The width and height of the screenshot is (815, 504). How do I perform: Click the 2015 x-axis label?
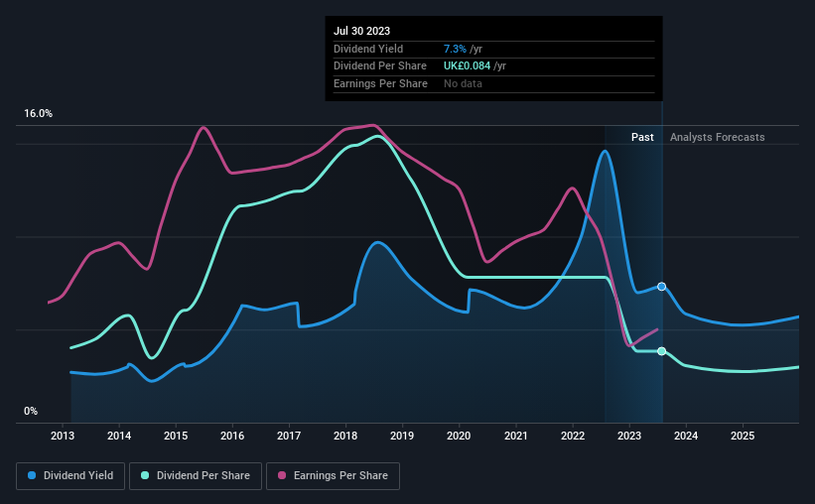[176, 436]
